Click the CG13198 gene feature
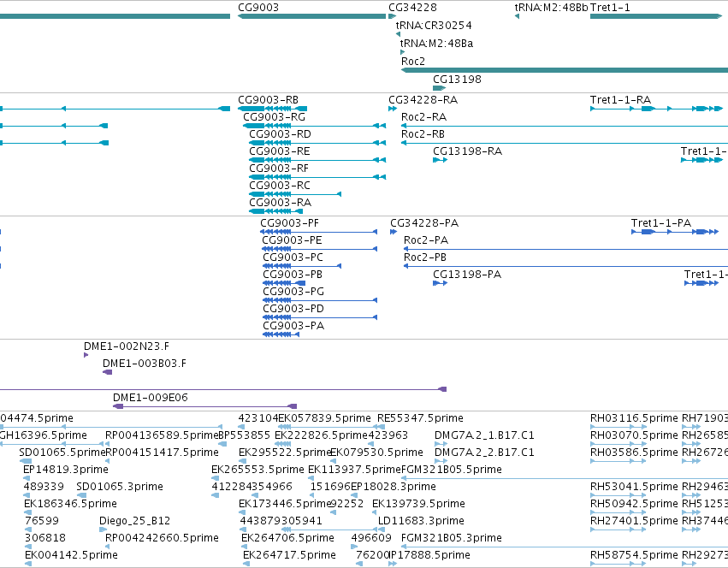Image resolution: width=728 pixels, height=568 pixels. pos(439,88)
